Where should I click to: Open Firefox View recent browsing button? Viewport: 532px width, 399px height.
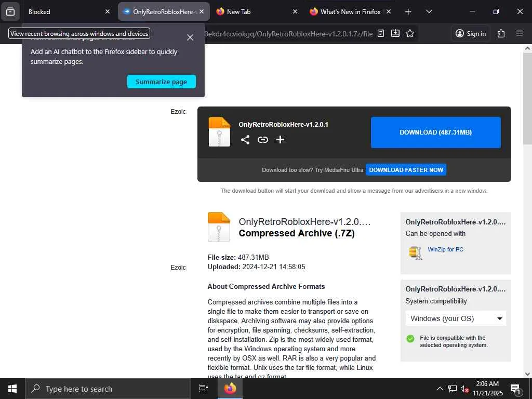coord(10,11)
